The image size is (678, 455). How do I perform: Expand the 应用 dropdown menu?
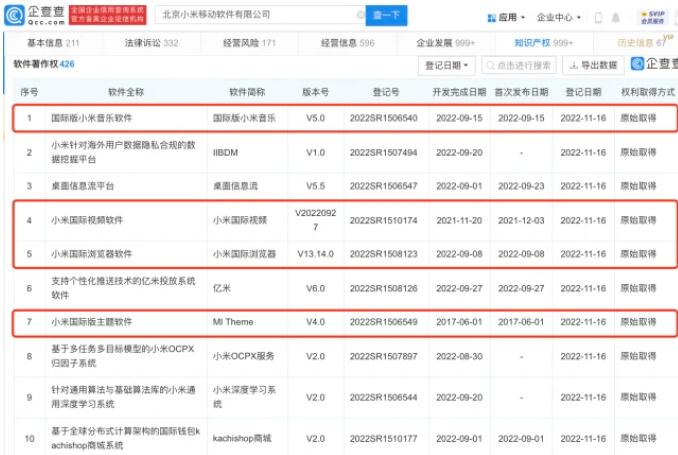[x=512, y=18]
